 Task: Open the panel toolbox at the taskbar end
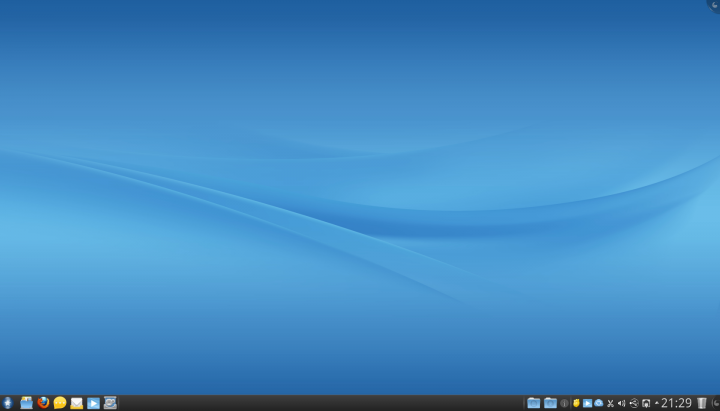(715, 403)
